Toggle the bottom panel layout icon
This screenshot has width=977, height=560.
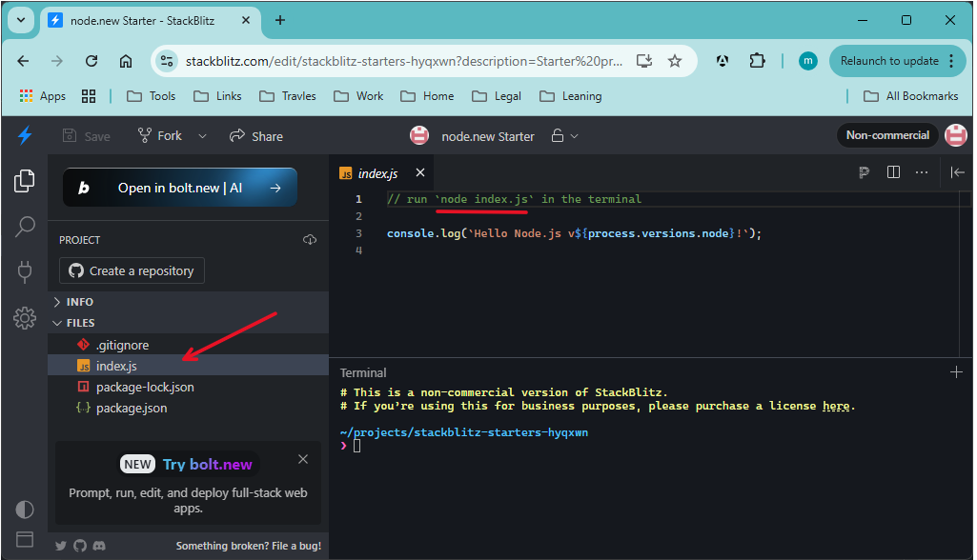[24, 539]
